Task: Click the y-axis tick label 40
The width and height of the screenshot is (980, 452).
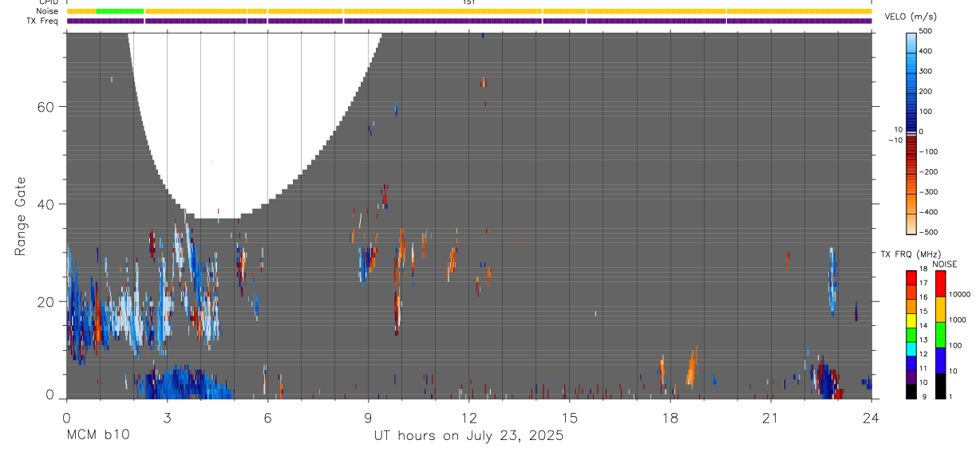Action: click(47, 204)
